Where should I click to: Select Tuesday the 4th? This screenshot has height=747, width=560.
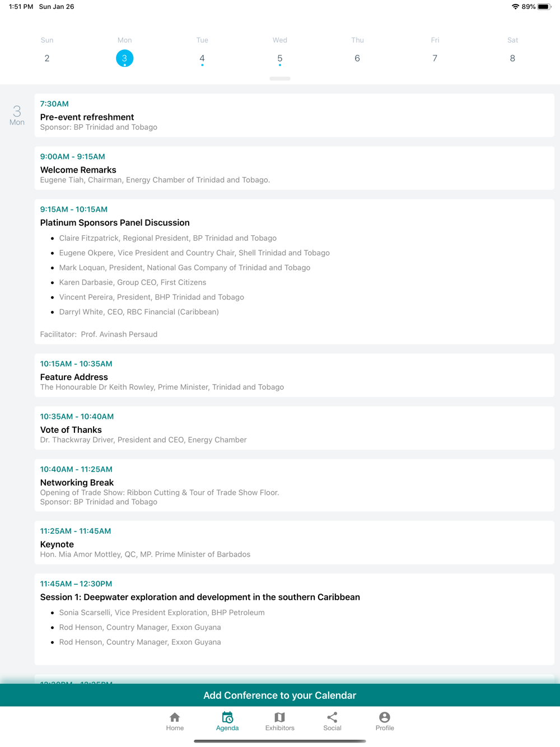click(202, 58)
